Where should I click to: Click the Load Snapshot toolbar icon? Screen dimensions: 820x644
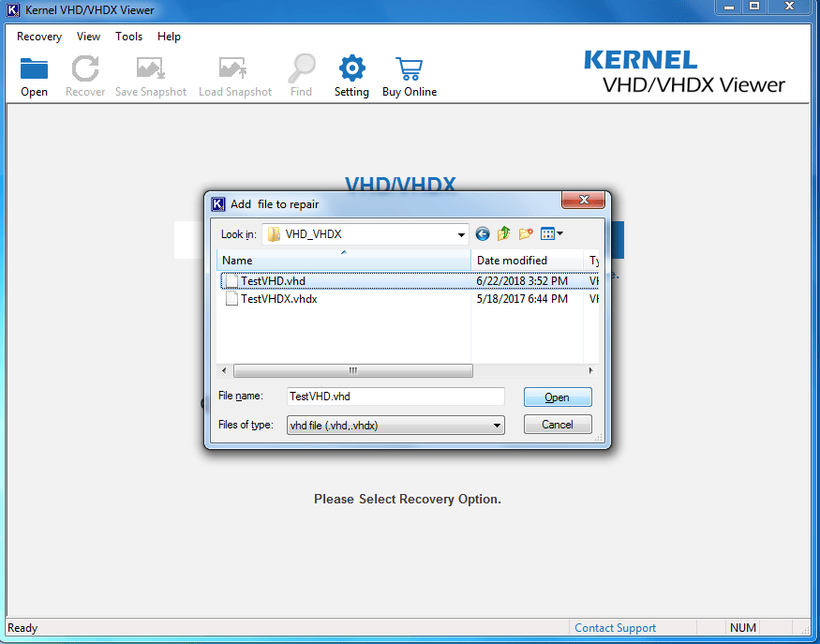232,68
